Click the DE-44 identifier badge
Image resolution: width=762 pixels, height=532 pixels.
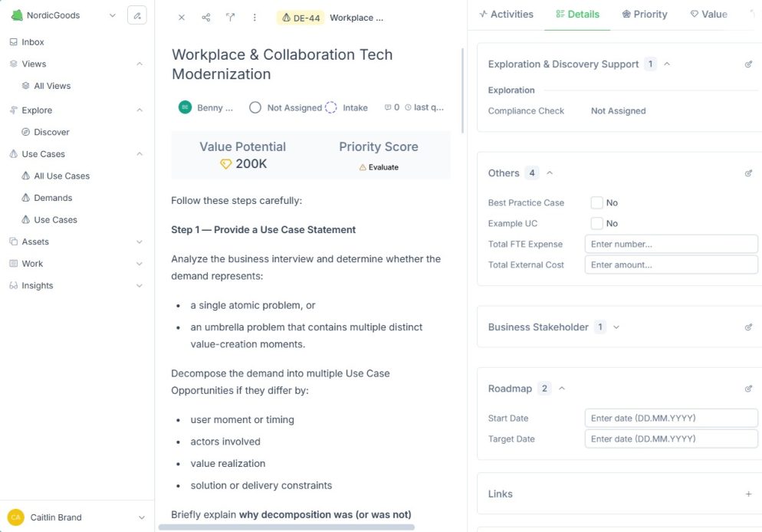301,18
